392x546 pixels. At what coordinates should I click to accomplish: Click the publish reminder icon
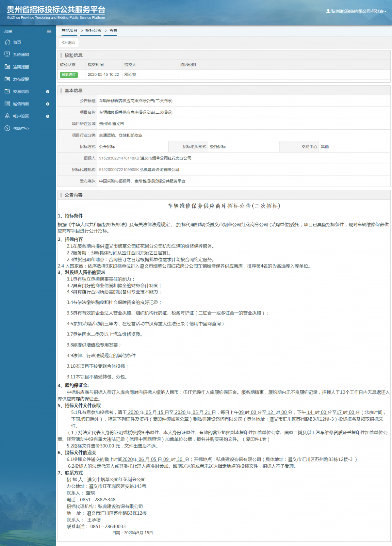tap(7, 79)
